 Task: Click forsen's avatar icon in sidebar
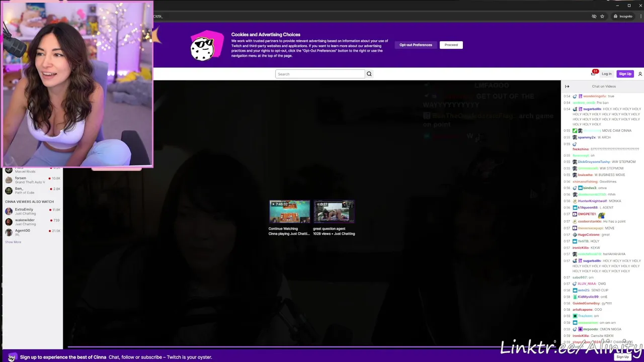point(9,180)
